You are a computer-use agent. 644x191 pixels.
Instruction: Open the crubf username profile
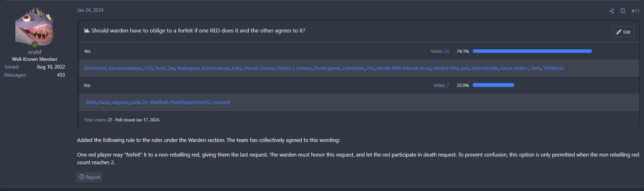[35, 52]
